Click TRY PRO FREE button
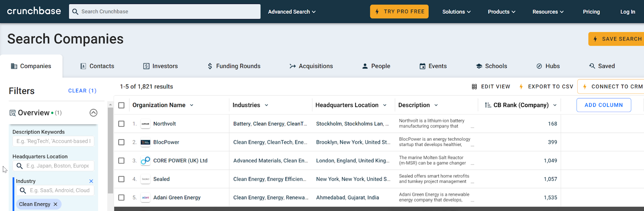The width and height of the screenshot is (644, 211). pos(399,12)
